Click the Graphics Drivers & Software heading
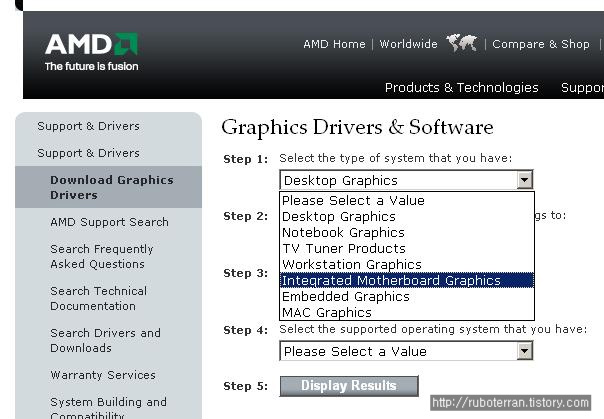This screenshot has width=604, height=419. pyautogui.click(x=357, y=127)
